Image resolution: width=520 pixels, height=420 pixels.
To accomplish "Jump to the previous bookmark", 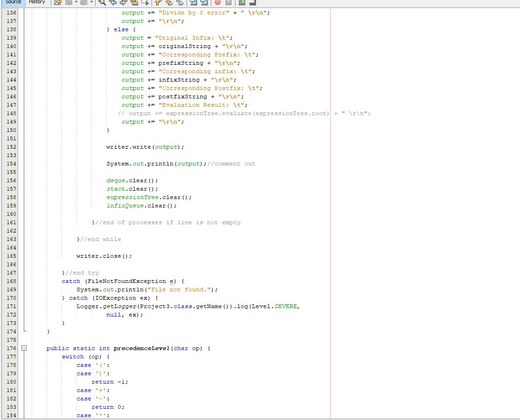I will 158,2.
